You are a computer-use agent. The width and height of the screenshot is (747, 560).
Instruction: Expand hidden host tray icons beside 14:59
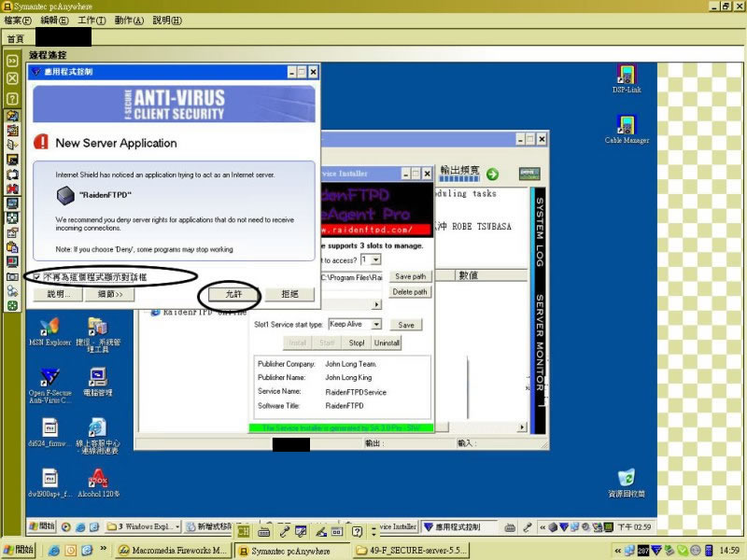tap(617, 551)
